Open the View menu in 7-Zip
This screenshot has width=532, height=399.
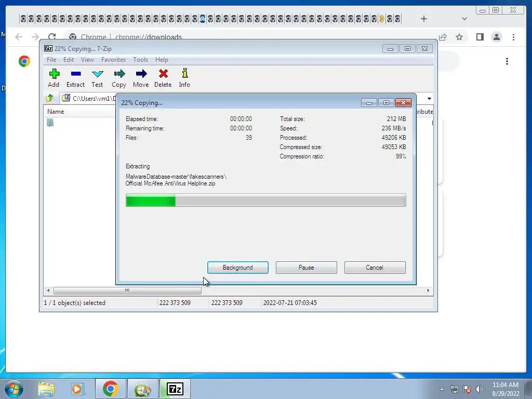coord(87,60)
